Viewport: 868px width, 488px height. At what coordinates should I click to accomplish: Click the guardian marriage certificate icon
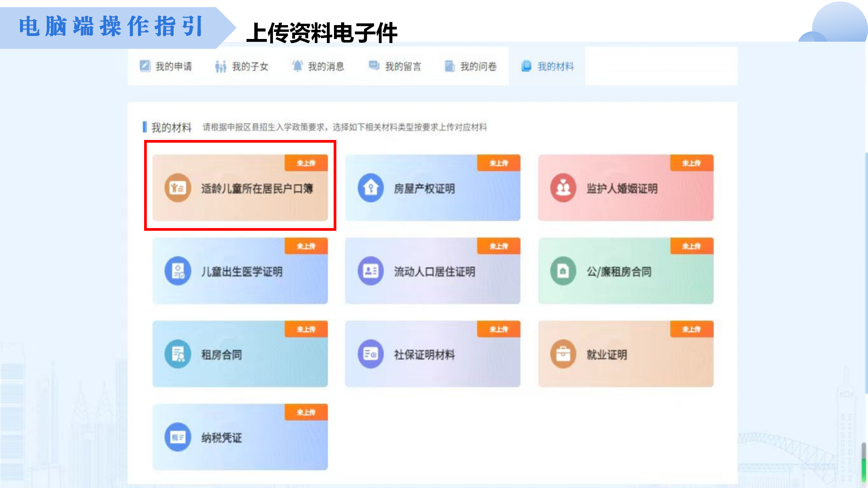click(563, 188)
